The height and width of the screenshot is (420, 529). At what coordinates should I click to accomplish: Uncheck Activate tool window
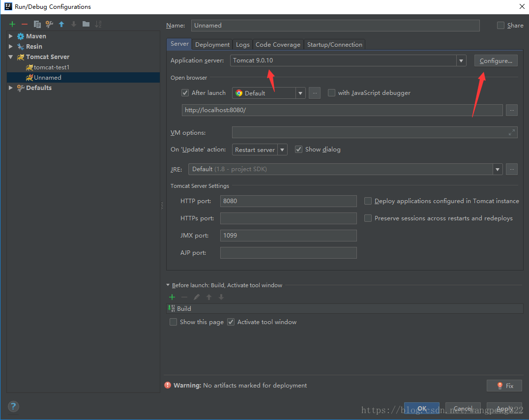click(x=231, y=322)
